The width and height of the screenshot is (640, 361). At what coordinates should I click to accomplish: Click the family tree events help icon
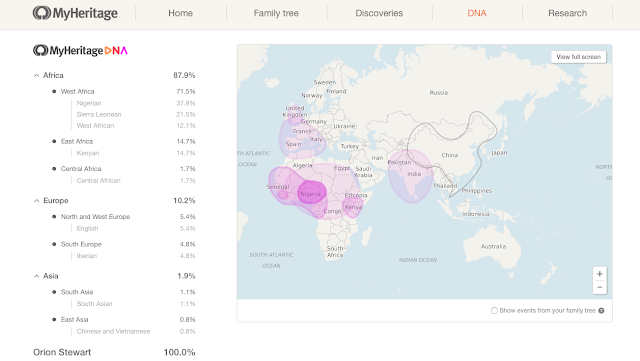pyautogui.click(x=601, y=311)
